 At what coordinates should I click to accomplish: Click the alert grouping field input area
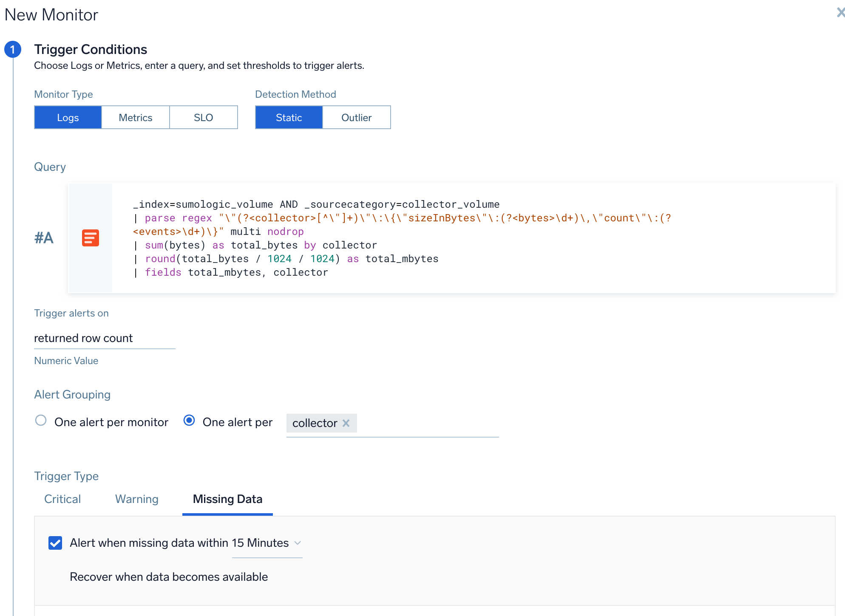(x=425, y=423)
